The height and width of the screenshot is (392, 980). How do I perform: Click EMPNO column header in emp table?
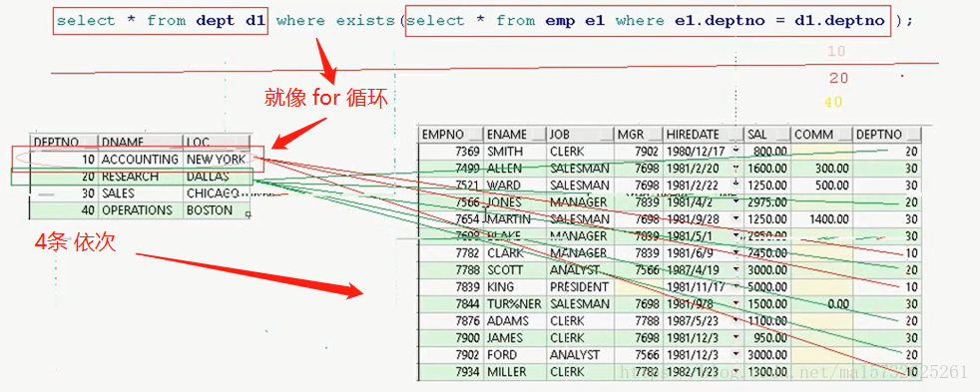coord(451,135)
